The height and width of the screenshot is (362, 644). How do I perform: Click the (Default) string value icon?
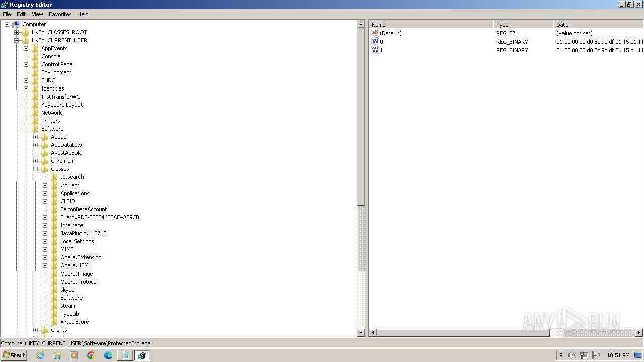point(375,33)
